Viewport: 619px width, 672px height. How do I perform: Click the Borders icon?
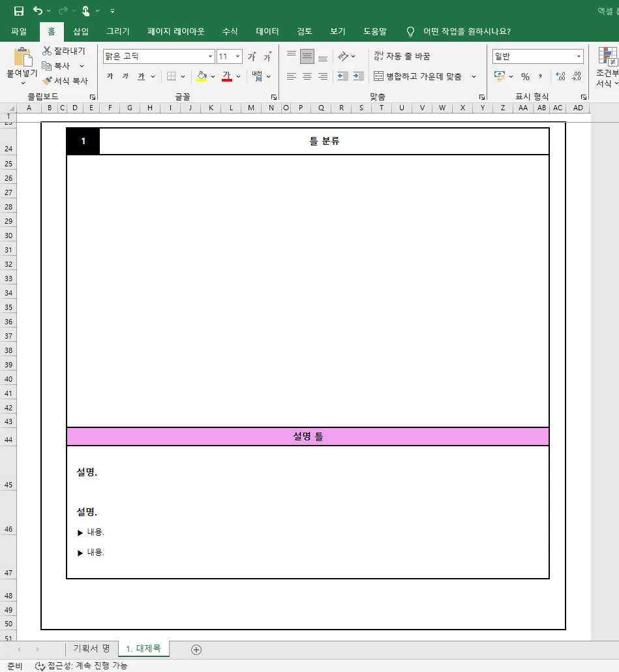(x=172, y=76)
